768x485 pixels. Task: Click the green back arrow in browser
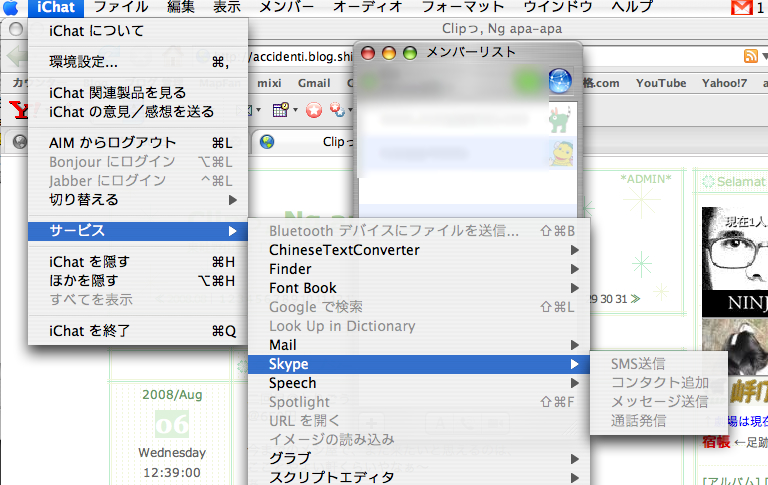pos(17,56)
